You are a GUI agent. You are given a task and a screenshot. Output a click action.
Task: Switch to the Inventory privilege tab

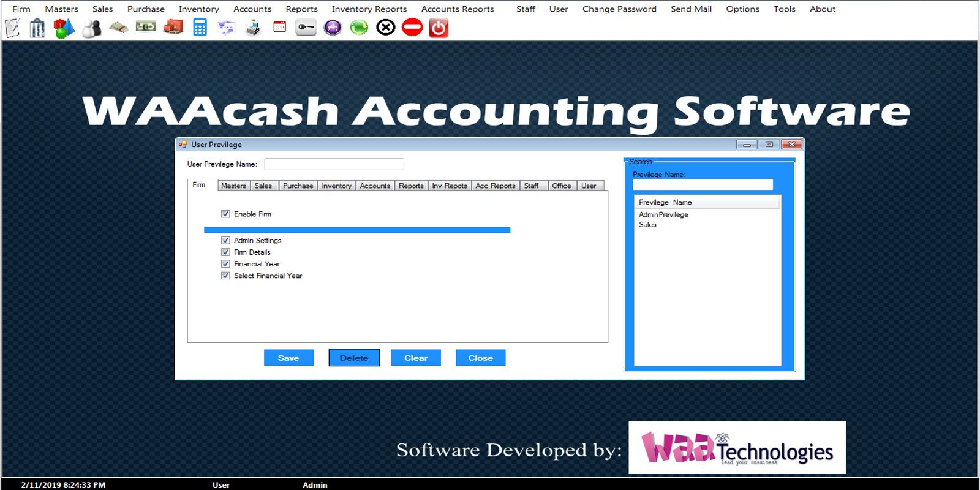click(x=337, y=186)
